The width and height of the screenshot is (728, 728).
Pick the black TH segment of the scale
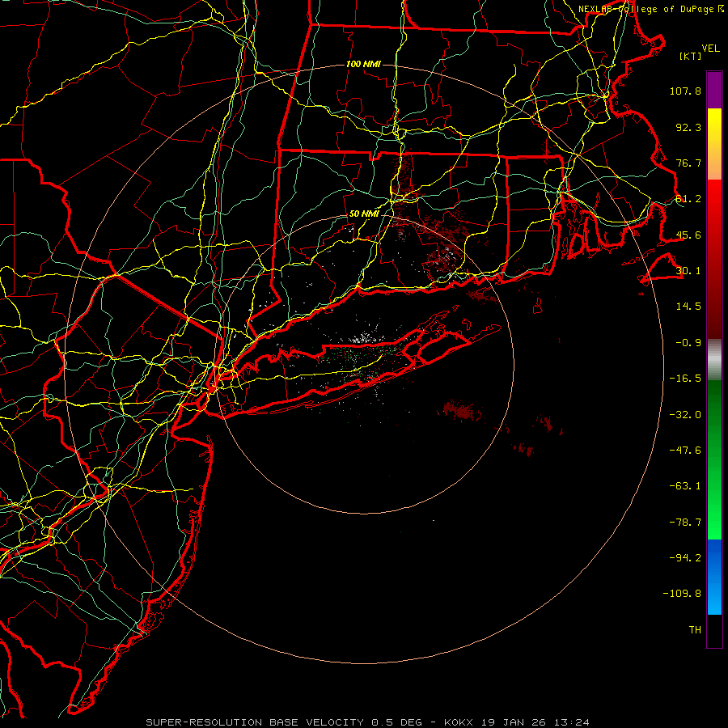pyautogui.click(x=714, y=630)
